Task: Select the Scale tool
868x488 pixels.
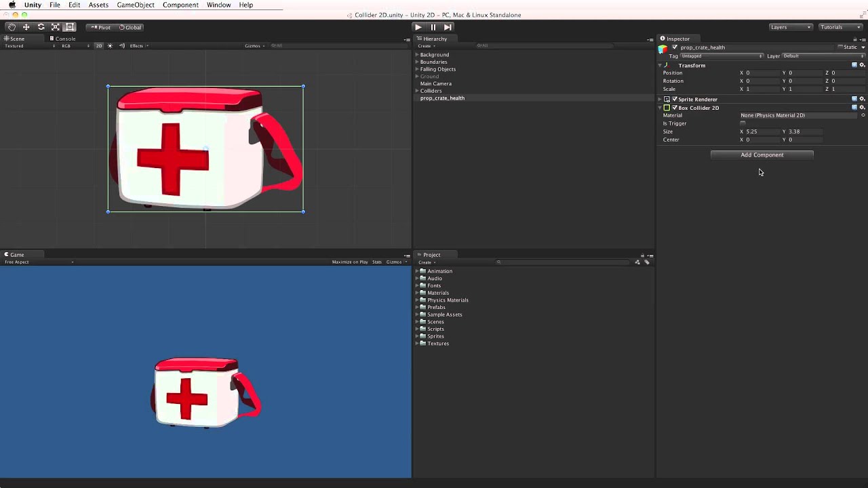Action: coord(56,27)
